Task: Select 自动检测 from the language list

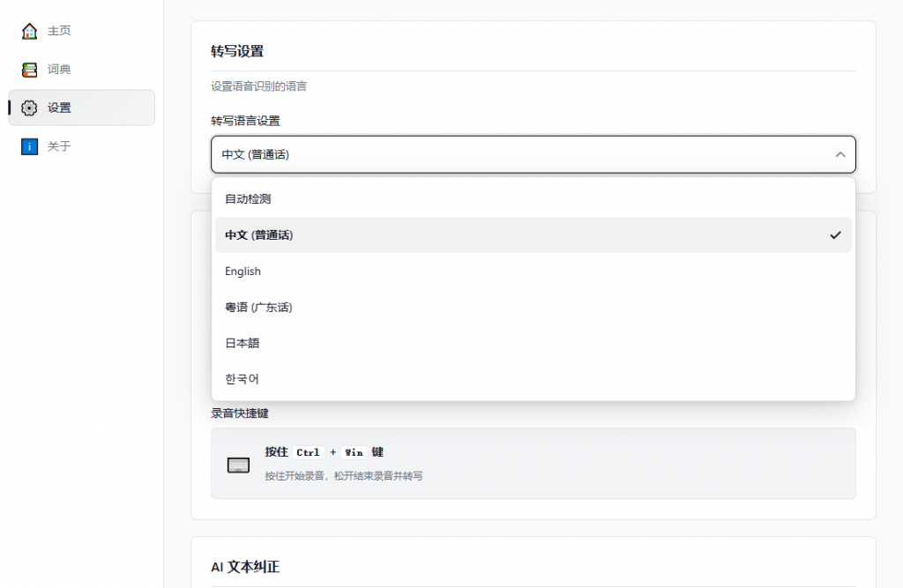Action: tap(248, 199)
